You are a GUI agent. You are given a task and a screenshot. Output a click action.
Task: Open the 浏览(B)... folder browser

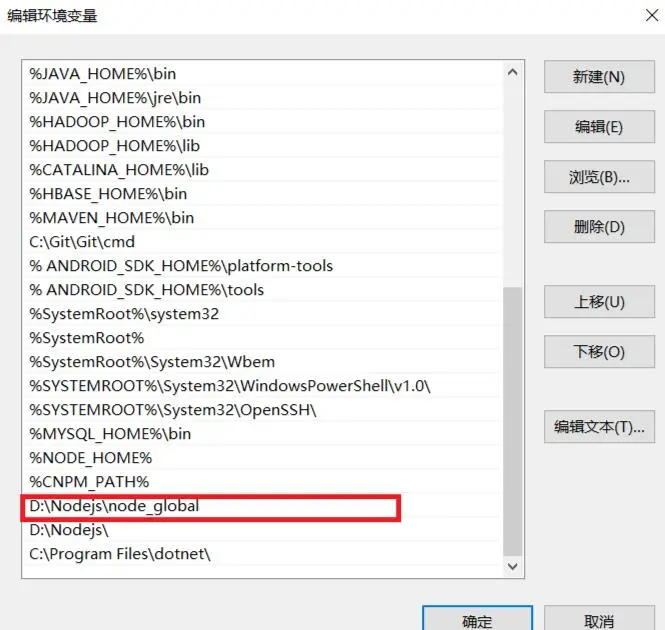coord(599,177)
